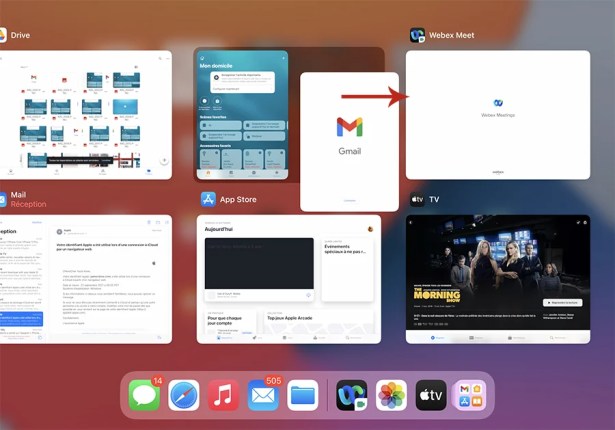The image size is (615, 430).
Task: Tap the App Store icon above its card
Action: coord(208,199)
